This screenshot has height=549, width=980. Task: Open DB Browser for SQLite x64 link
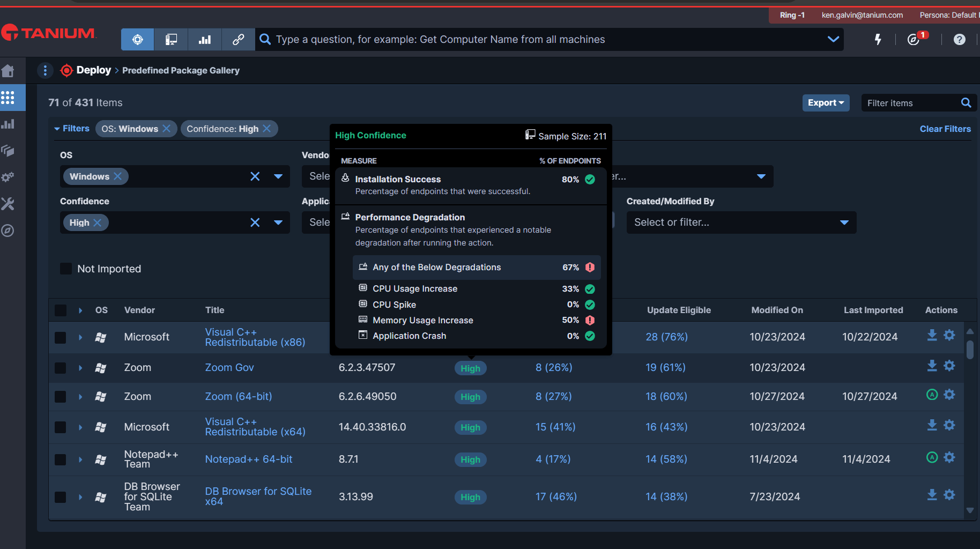tap(258, 496)
